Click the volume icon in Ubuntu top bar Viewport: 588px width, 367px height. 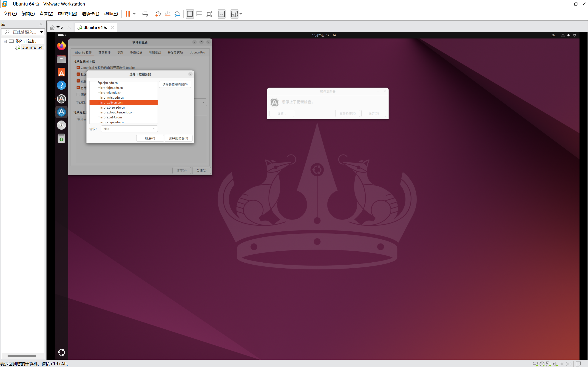coord(568,35)
